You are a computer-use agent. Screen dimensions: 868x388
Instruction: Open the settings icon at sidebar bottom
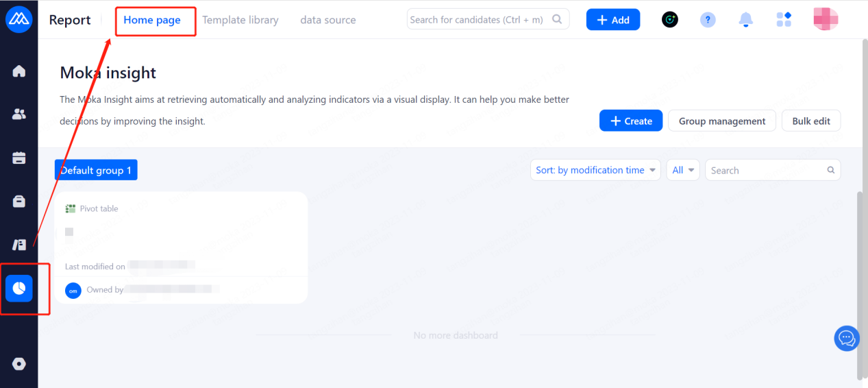pos(19,364)
